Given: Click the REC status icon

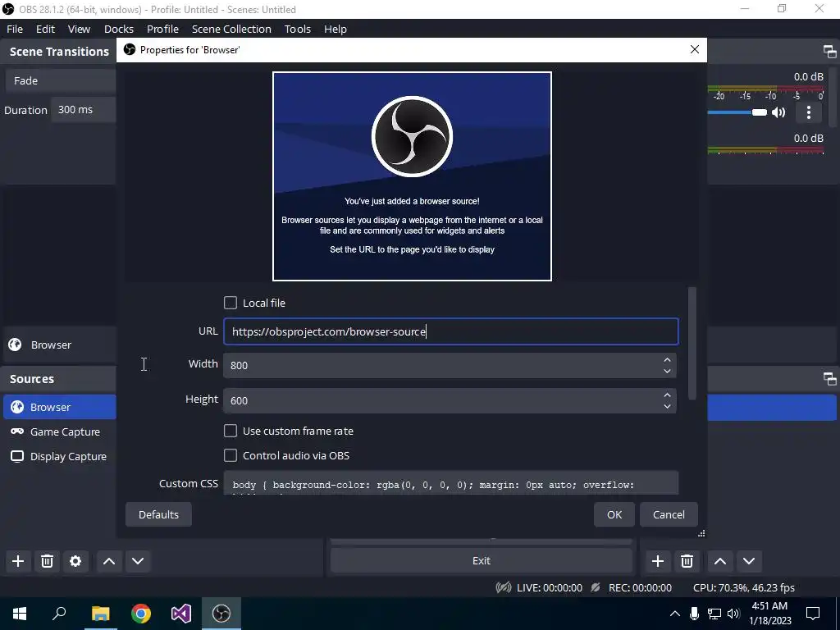Looking at the screenshot, I should pos(596,587).
